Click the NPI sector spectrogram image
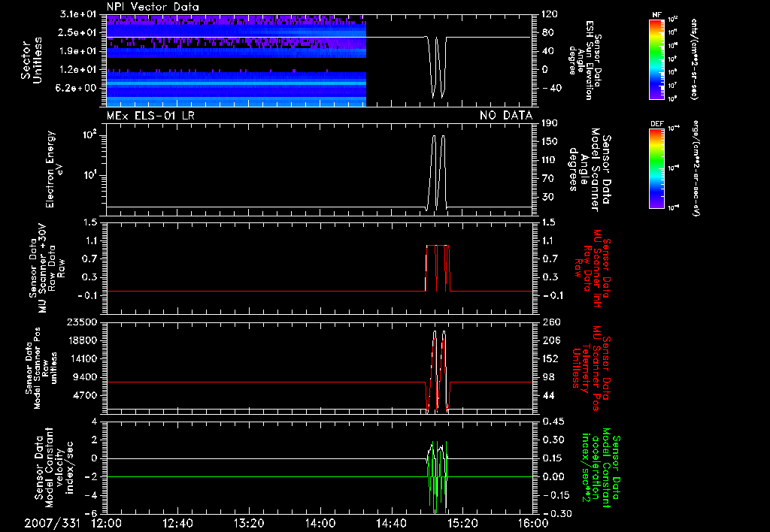Image resolution: width=770 pixels, height=532 pixels. (x=236, y=60)
